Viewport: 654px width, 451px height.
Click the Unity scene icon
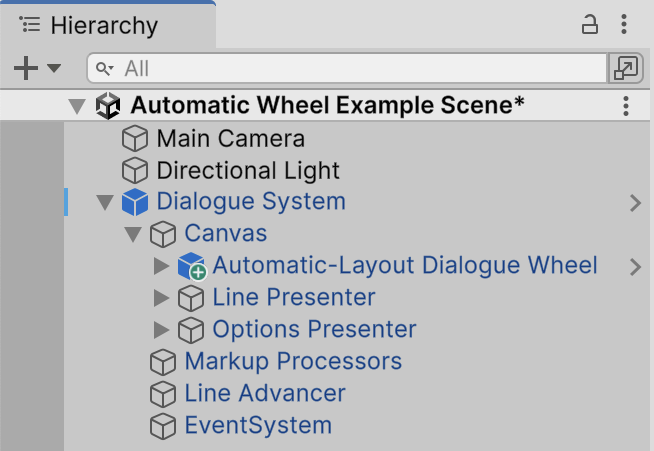click(x=108, y=106)
